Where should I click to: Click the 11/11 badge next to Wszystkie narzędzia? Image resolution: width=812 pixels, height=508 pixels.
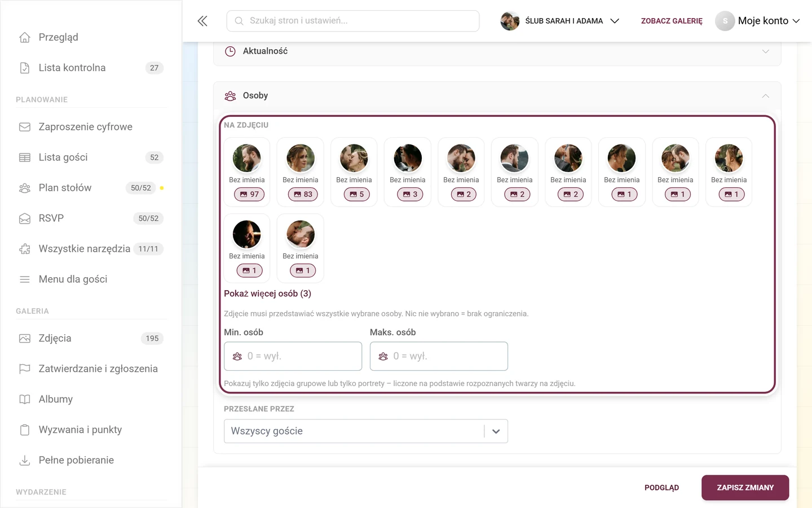click(x=148, y=249)
